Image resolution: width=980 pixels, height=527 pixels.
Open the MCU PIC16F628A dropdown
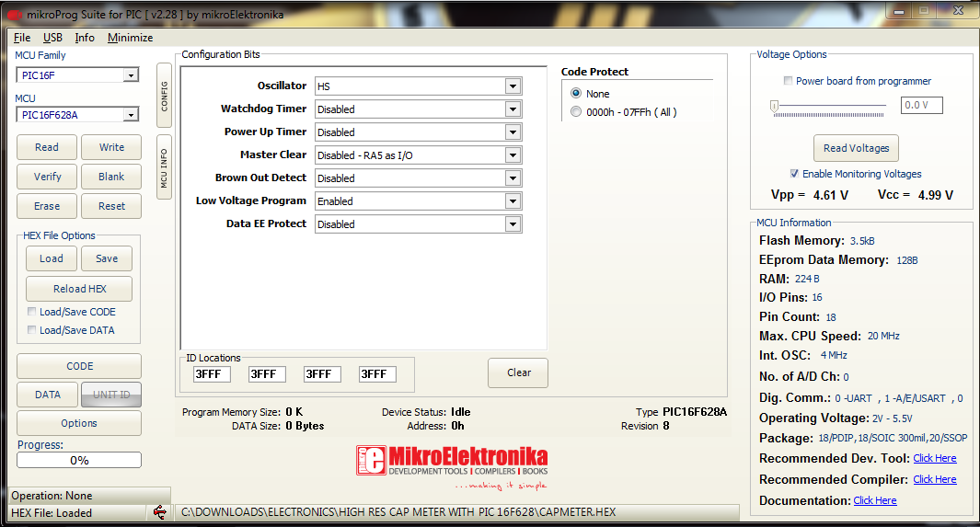pyautogui.click(x=131, y=115)
